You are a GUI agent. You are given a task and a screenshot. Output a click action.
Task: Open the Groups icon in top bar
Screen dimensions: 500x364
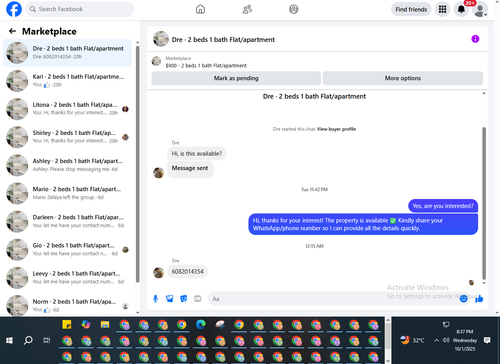pos(294,9)
